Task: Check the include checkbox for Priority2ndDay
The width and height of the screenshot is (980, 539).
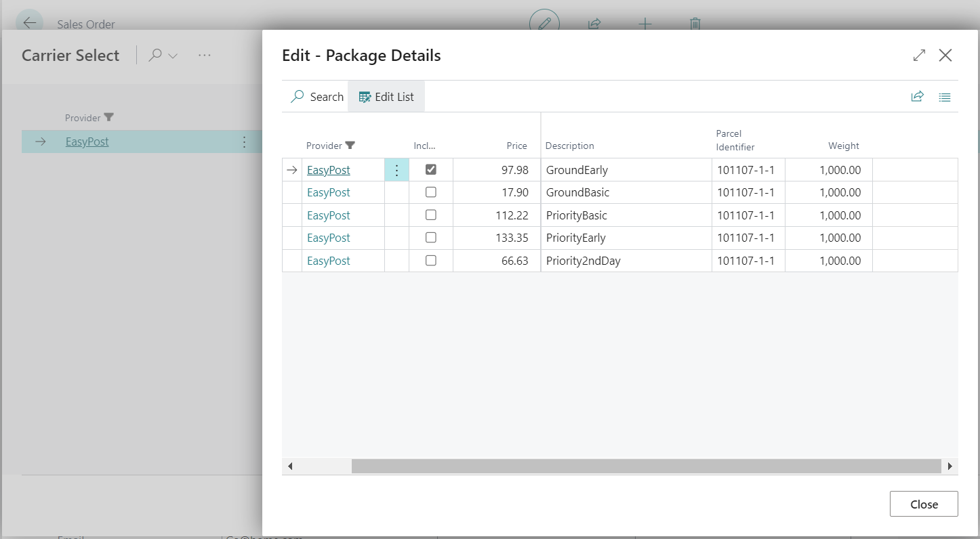Action: 431,260
